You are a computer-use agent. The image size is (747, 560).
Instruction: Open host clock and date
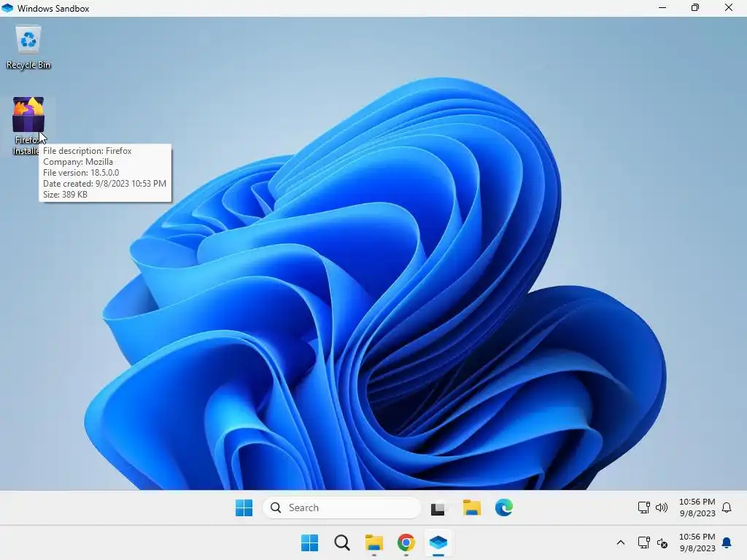tap(697, 542)
